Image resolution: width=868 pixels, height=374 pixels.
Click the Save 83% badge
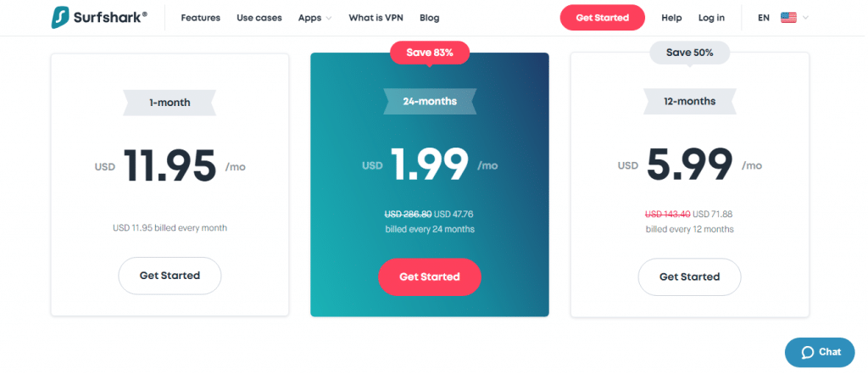(x=430, y=53)
